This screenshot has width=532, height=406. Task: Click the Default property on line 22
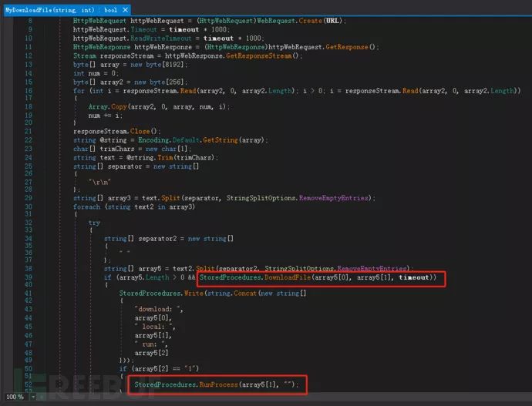(x=186, y=140)
